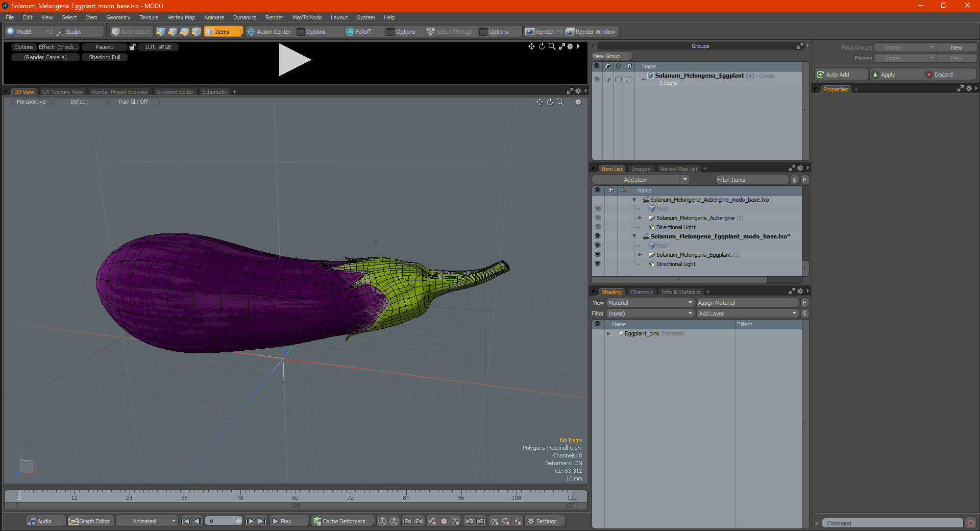Open the Add Layer dropdown
Screen dimensions: 980x531
coord(748,313)
